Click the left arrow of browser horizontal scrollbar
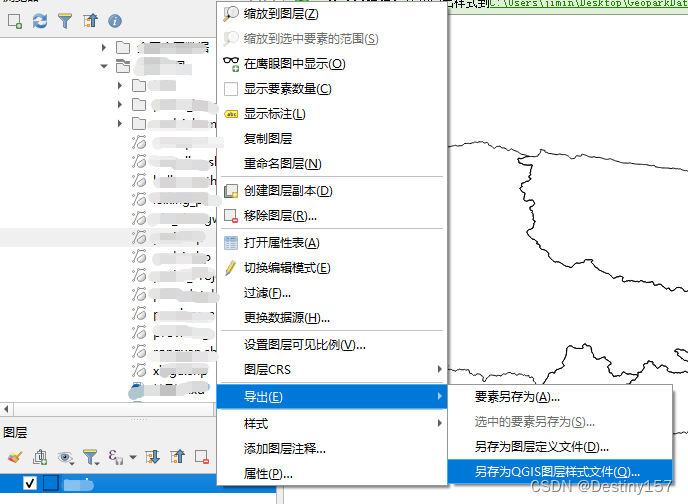The height and width of the screenshot is (504, 688). (6, 409)
